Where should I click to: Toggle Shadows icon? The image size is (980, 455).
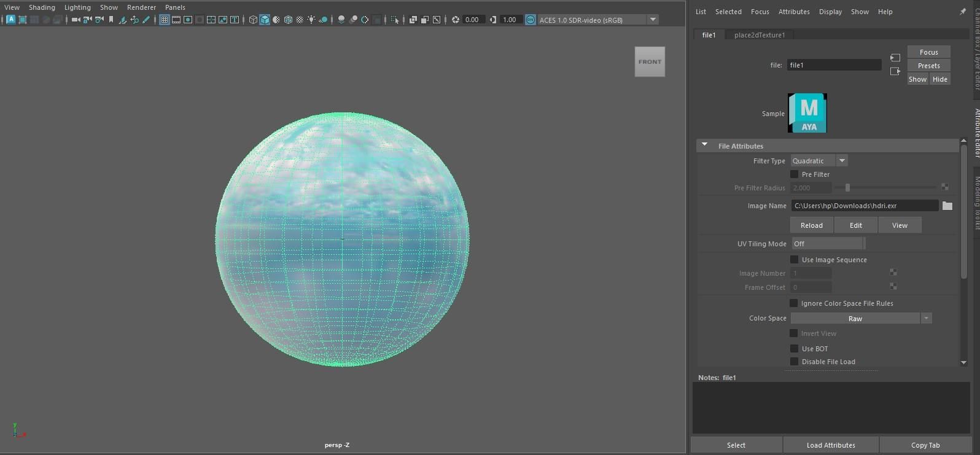[x=323, y=20]
